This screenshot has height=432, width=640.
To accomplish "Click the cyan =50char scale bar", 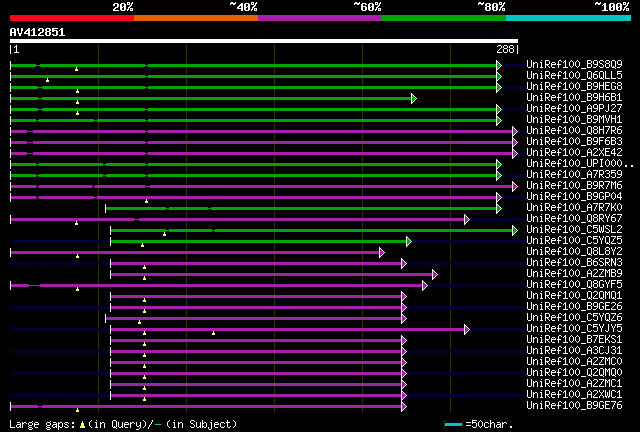I will tap(453, 425).
